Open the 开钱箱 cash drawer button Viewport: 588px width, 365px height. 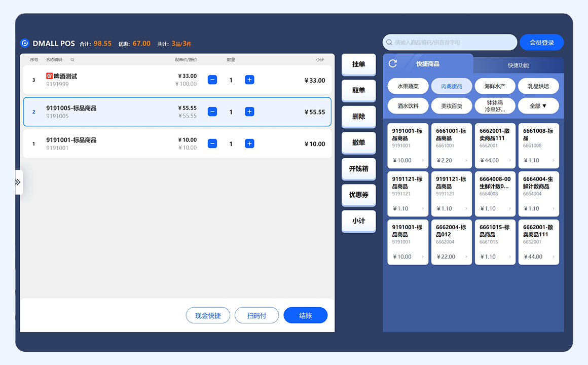tap(358, 169)
